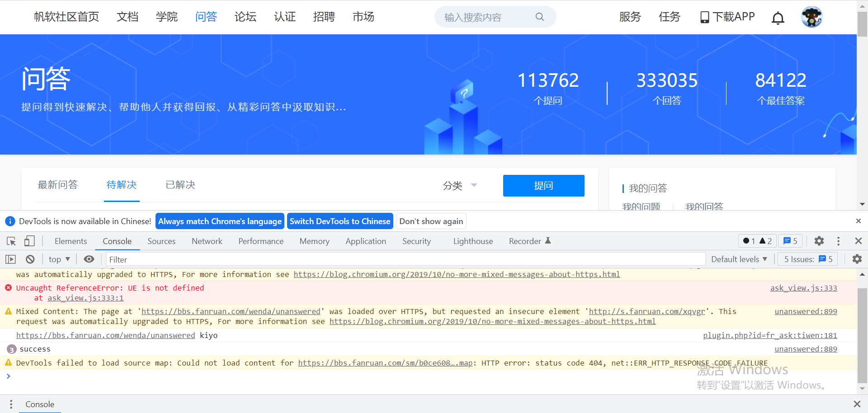Viewport: 868px width, 413px height.
Task: Open the 认证 nav item
Action: pyautogui.click(x=285, y=17)
